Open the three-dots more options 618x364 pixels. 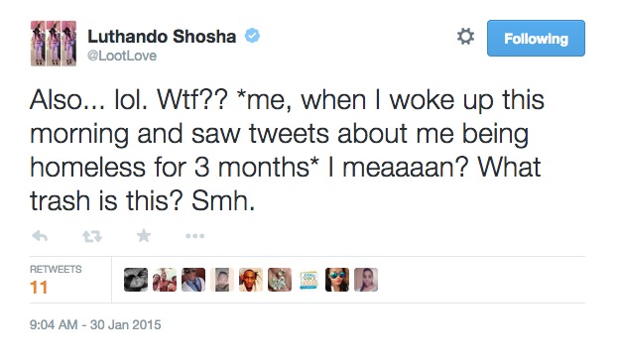[195, 236]
